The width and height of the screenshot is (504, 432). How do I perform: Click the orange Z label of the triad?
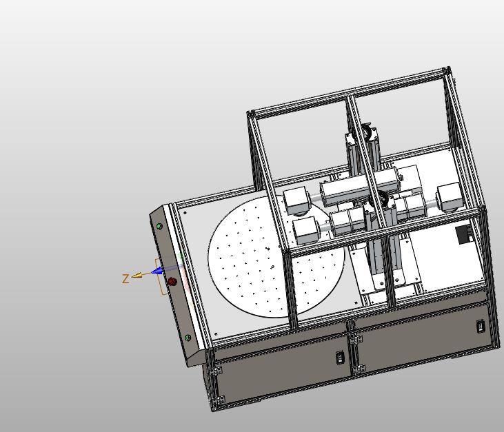[x=125, y=278]
